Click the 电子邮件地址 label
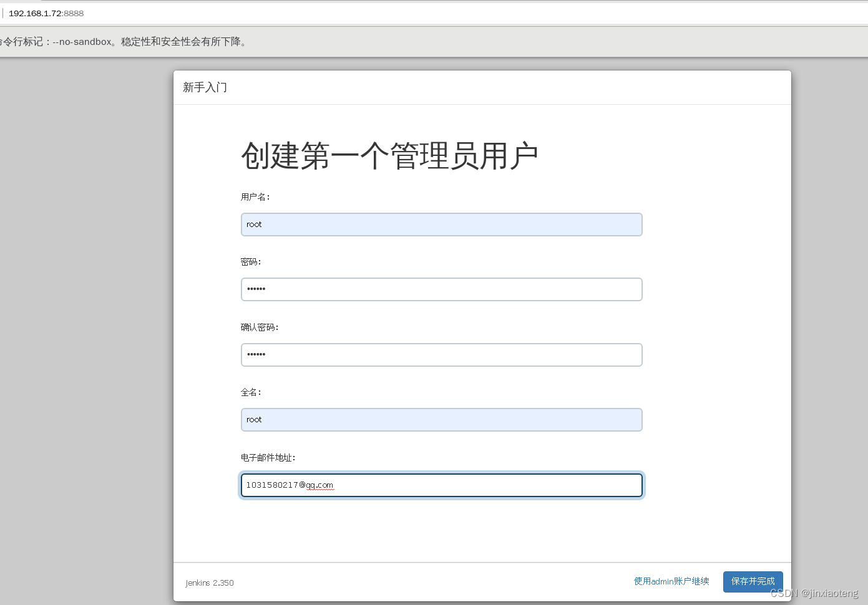 click(268, 458)
